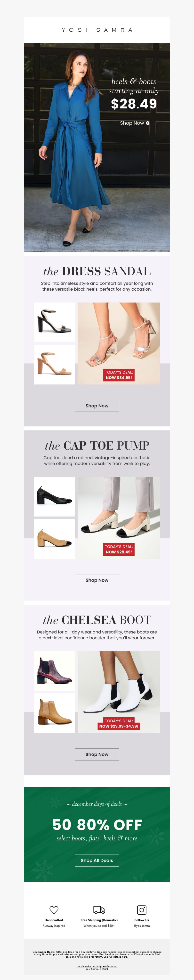Open the tan dress sandal thumbnail
This screenshot has width=194, height=980.
(x=55, y=364)
